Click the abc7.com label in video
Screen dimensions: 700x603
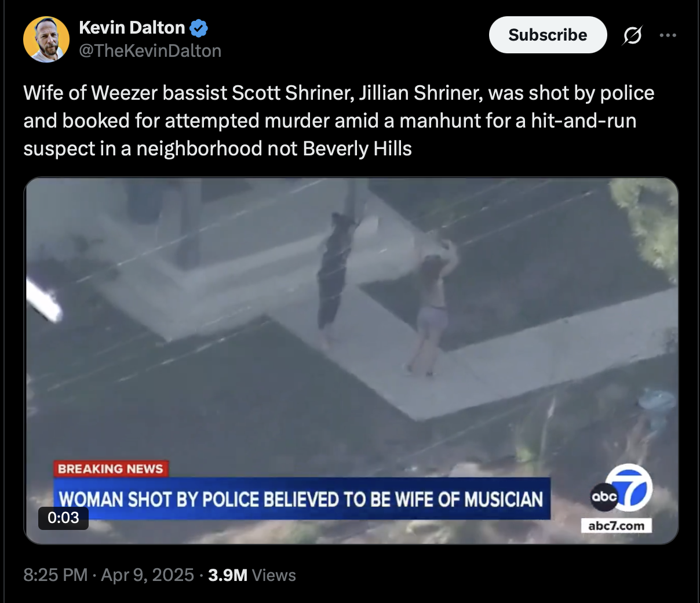pyautogui.click(x=616, y=525)
